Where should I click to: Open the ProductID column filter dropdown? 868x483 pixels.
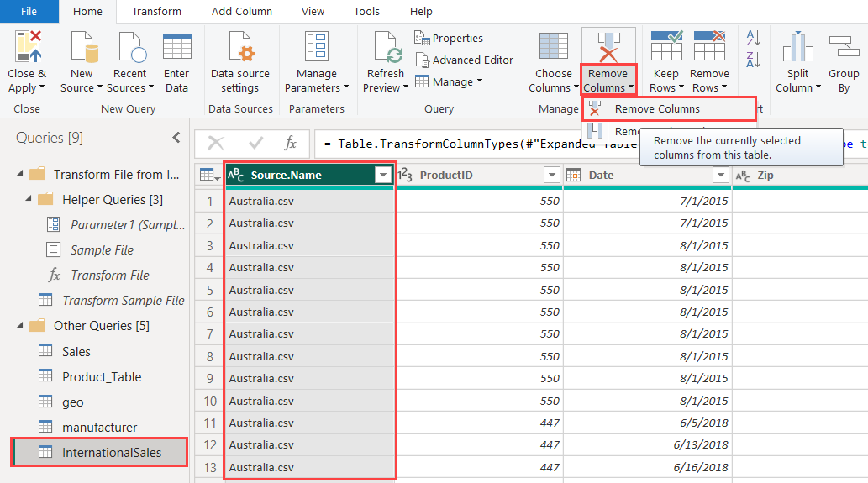tap(552, 176)
